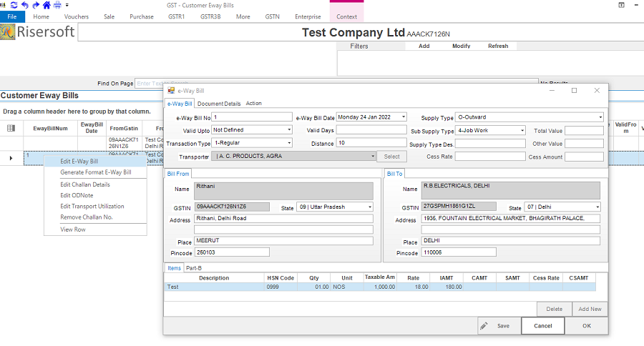Screen dimensions: 644x346
Task: Open the Supply Type dropdown
Action: 600,117
